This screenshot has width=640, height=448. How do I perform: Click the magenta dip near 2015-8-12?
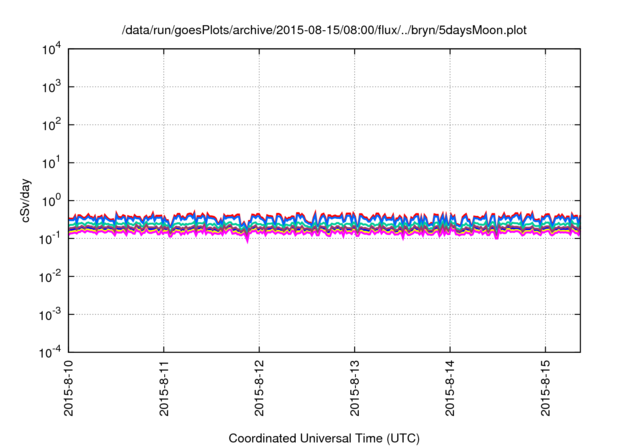tap(247, 240)
